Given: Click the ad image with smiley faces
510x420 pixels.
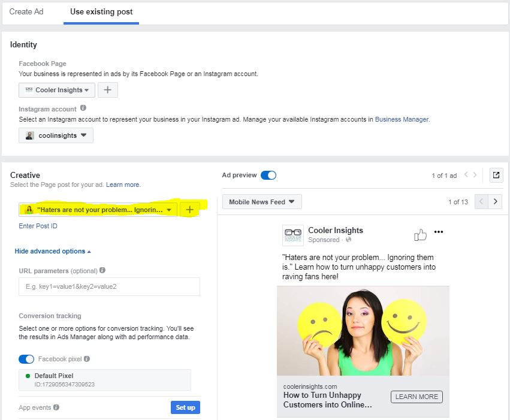Looking at the screenshot, I should 363,331.
